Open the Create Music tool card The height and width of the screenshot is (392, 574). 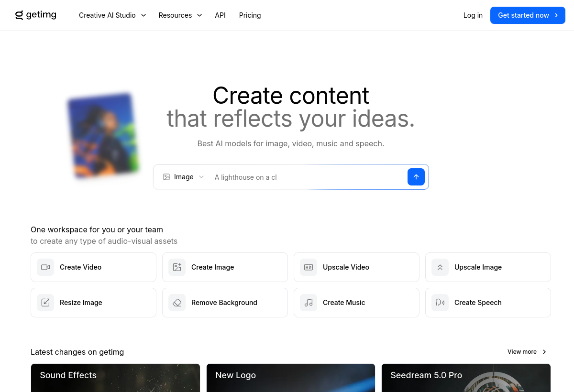(x=356, y=303)
